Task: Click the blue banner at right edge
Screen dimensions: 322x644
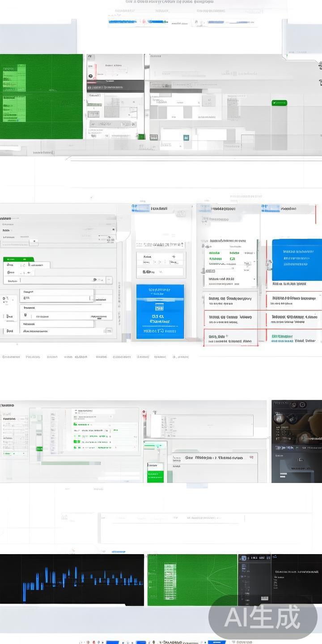Action: point(297,259)
